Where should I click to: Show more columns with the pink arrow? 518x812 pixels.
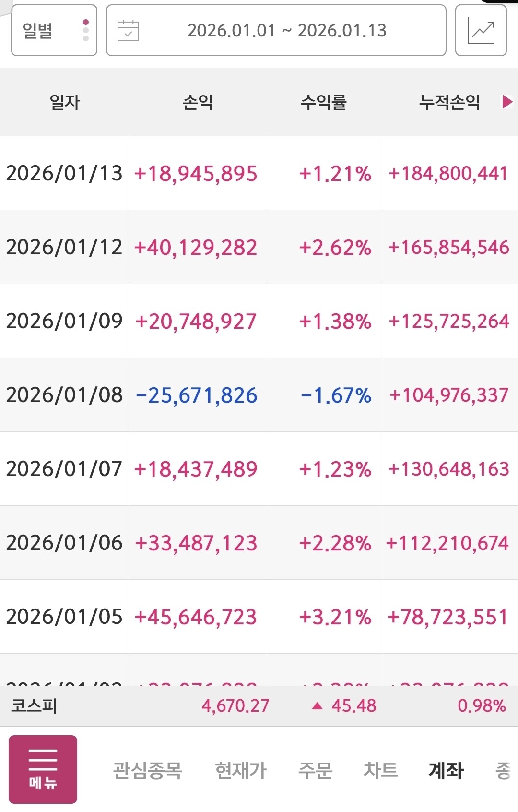[507, 102]
